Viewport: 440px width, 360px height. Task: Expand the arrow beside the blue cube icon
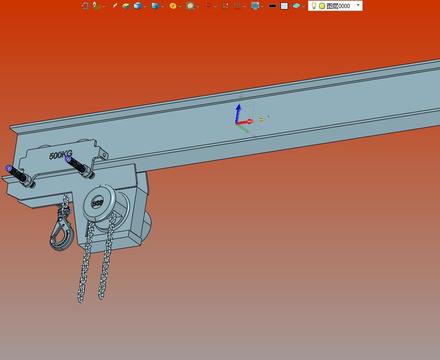click(145, 6)
